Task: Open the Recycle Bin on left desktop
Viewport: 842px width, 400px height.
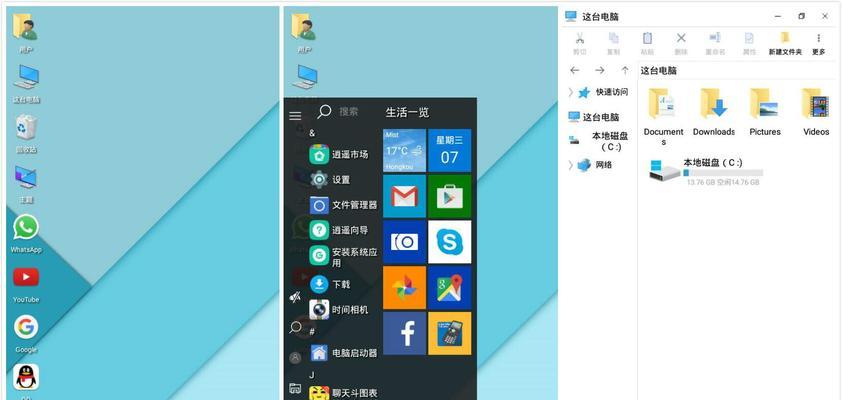Action: pos(26,127)
